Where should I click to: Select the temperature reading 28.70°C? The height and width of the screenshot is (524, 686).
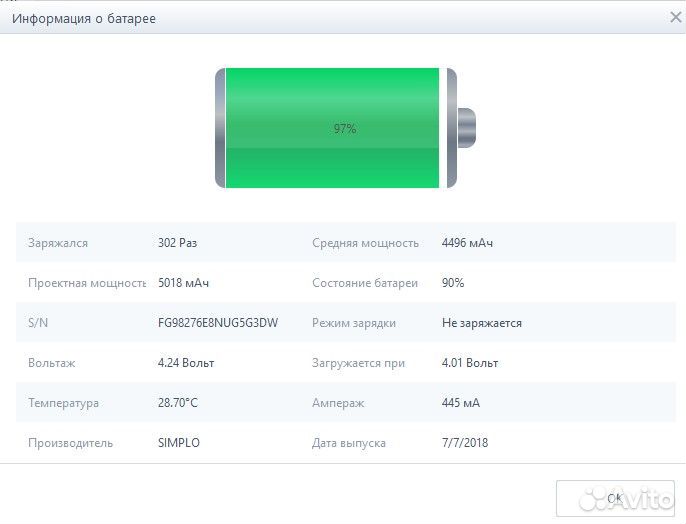coord(180,403)
